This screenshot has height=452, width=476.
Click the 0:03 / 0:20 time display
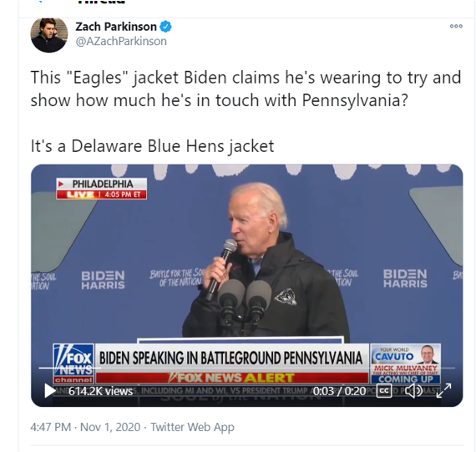coord(339,391)
